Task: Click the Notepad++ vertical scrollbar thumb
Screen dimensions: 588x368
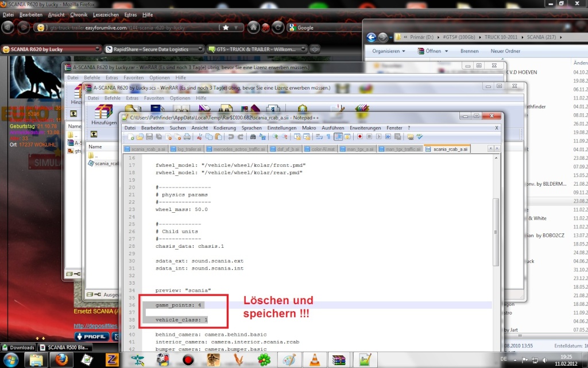Action: [496, 232]
